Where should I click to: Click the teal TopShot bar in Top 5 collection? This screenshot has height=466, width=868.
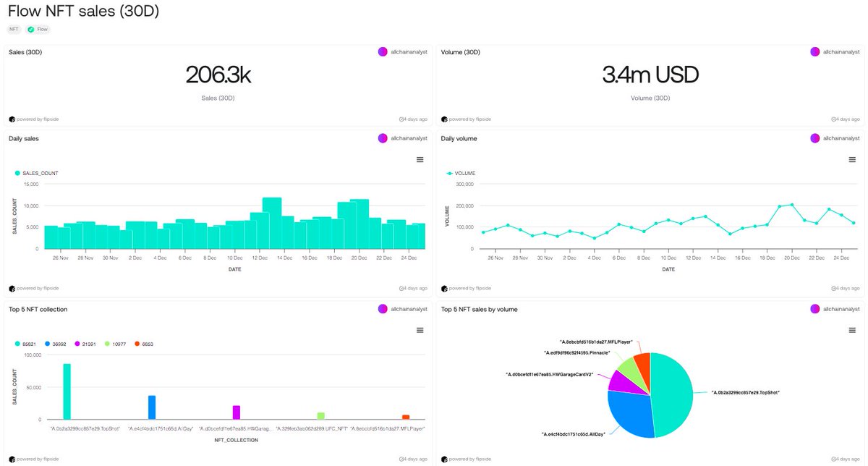point(67,391)
